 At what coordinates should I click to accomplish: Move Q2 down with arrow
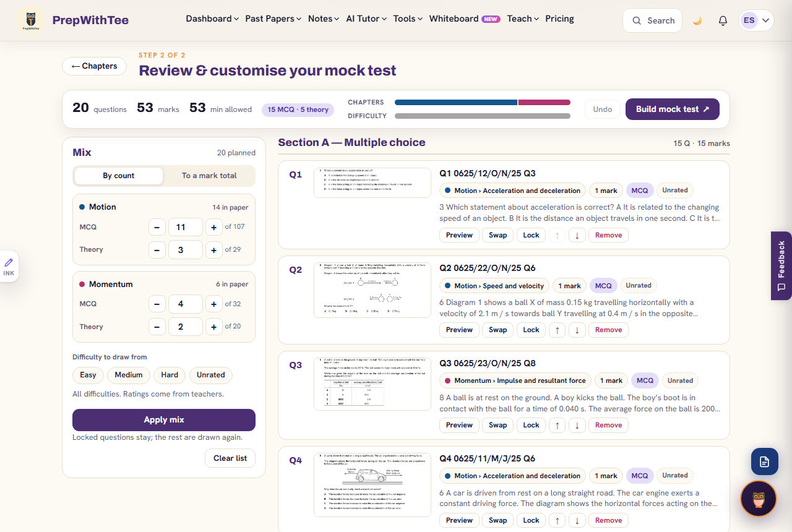point(577,330)
